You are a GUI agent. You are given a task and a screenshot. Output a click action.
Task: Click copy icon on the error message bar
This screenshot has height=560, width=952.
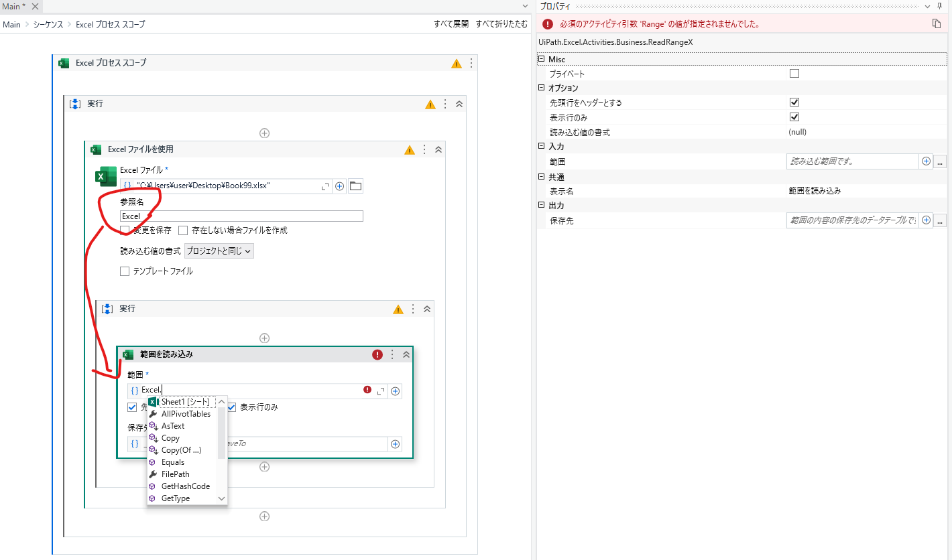937,24
